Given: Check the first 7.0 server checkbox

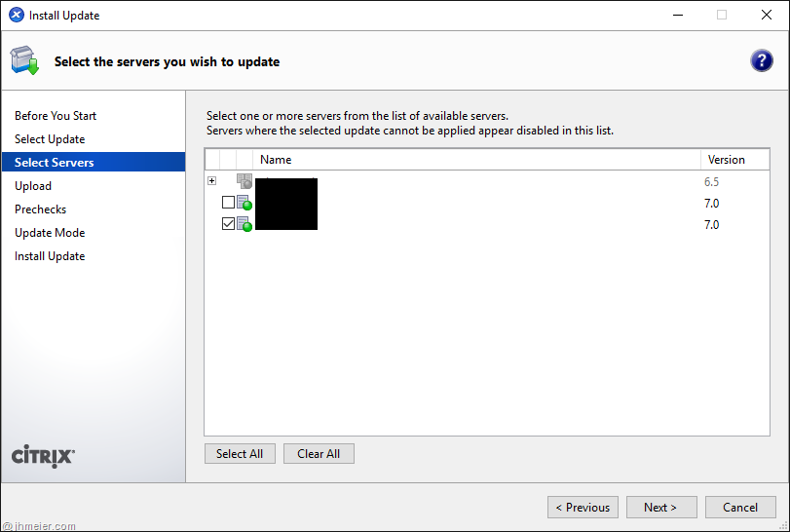Looking at the screenshot, I should click(228, 203).
